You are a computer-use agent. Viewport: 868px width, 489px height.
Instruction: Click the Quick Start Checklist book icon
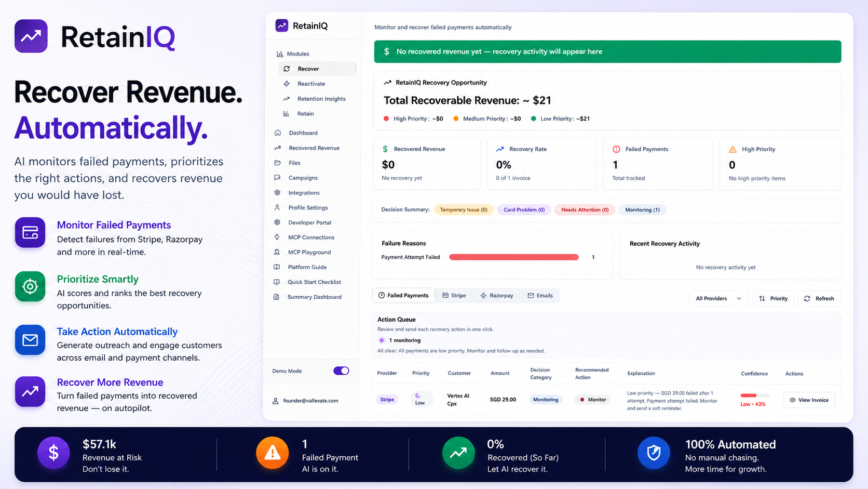point(277,282)
